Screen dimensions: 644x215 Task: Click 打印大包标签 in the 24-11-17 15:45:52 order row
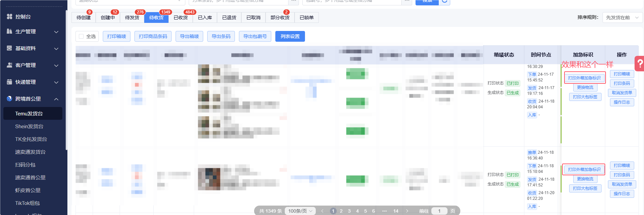(585, 97)
